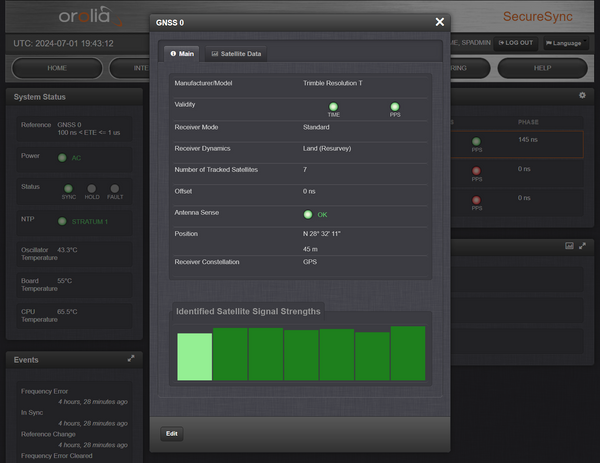
Task: Click the TIME validity indicator
Action: (333, 107)
